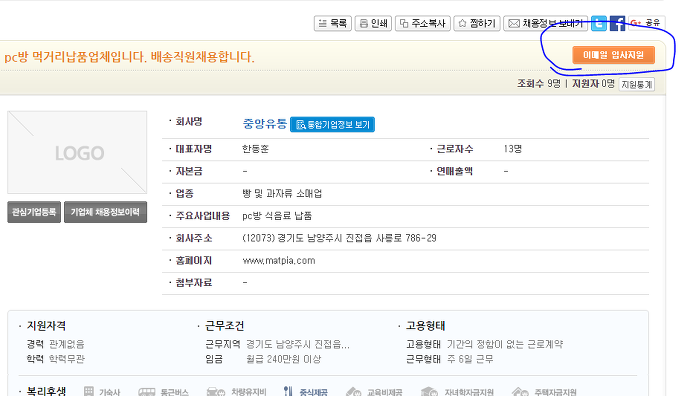
Task: Open the www.matpia.com homepage text
Action: click(x=279, y=260)
